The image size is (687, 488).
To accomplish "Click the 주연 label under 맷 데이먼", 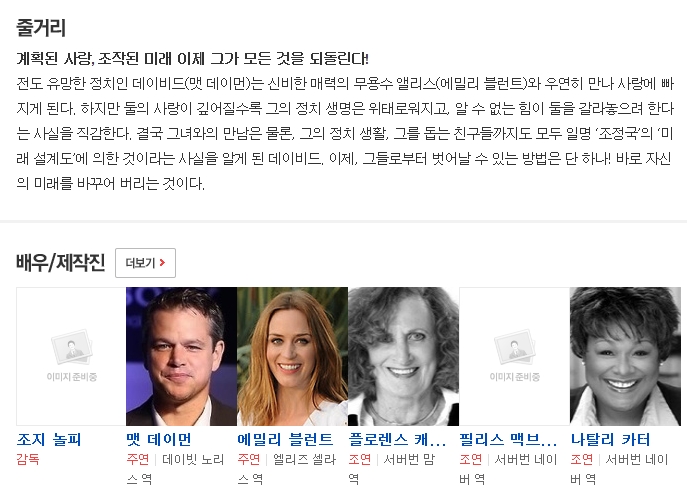I will click(x=138, y=459).
